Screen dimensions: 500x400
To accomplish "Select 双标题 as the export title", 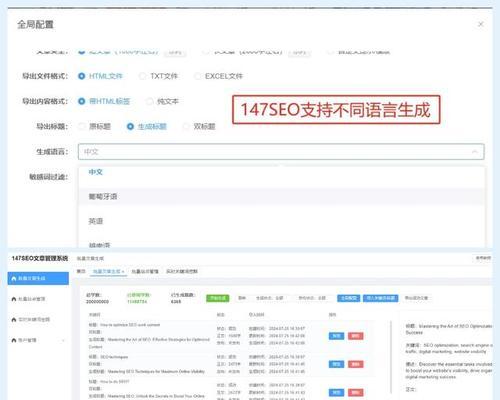I will 186,126.
